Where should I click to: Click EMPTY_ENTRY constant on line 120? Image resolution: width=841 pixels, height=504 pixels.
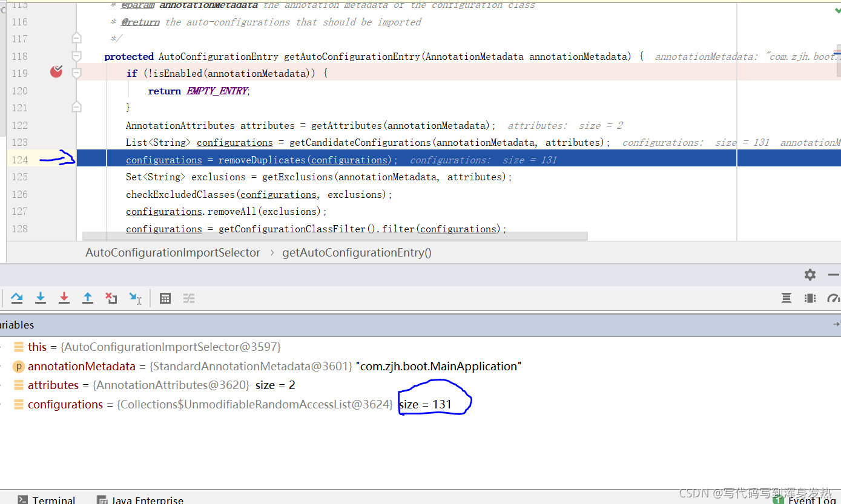pos(217,91)
